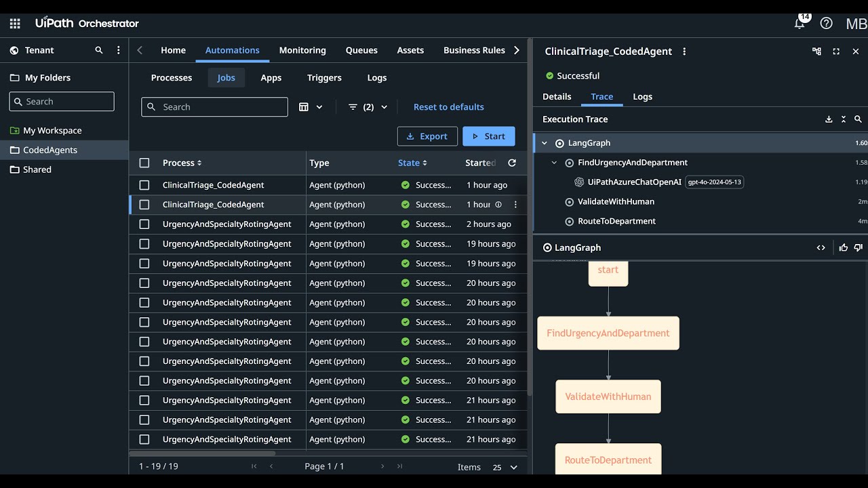Screen dimensions: 868x488
Task: Click Reset to defaults link
Action: (449, 107)
